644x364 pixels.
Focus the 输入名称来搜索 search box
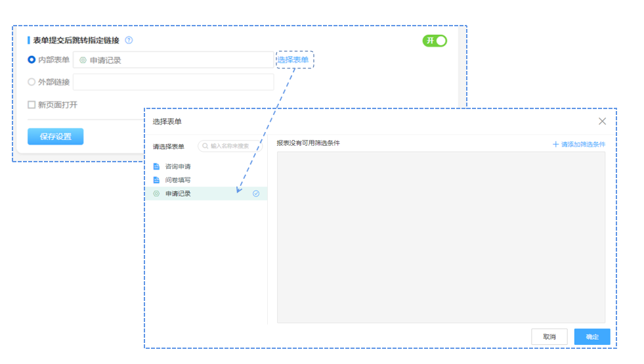[x=233, y=146]
